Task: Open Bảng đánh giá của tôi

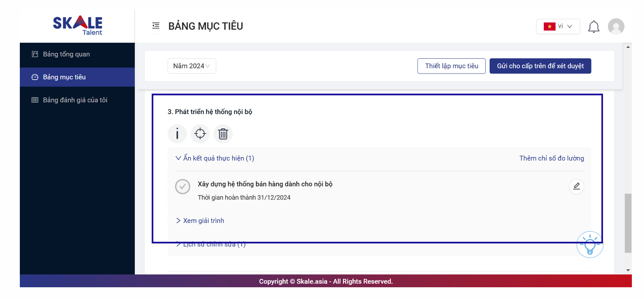Action: pyautogui.click(x=75, y=100)
